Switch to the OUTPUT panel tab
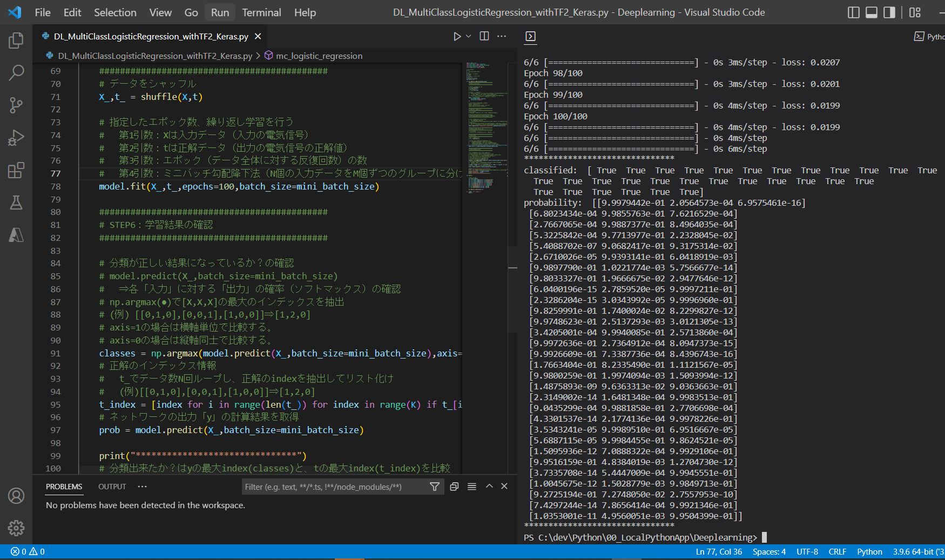The height and width of the screenshot is (560, 945). click(112, 487)
